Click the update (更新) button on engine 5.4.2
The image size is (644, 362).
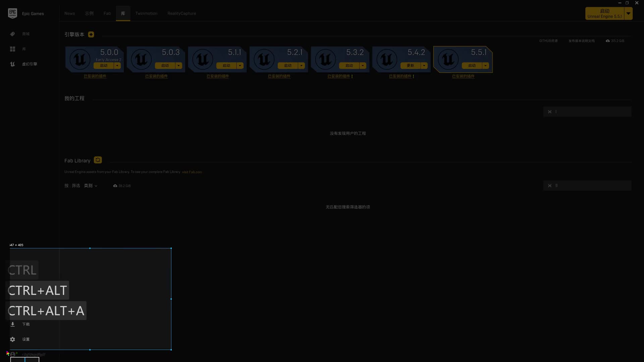(410, 66)
